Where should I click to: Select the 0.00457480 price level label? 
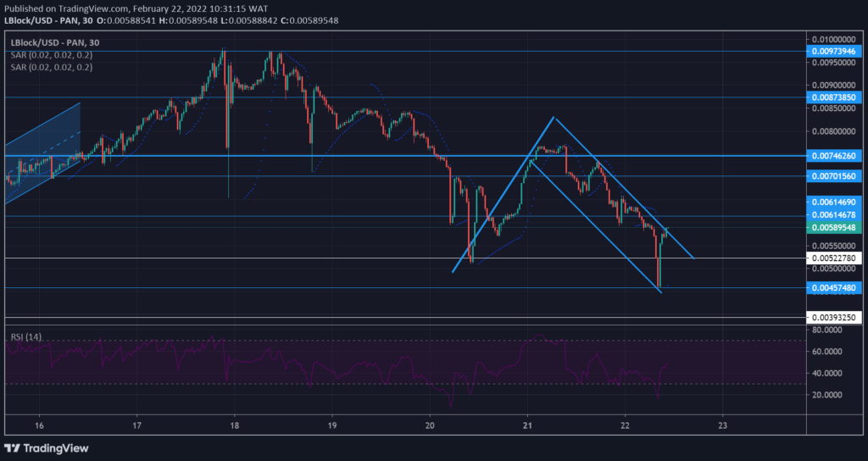click(x=834, y=288)
